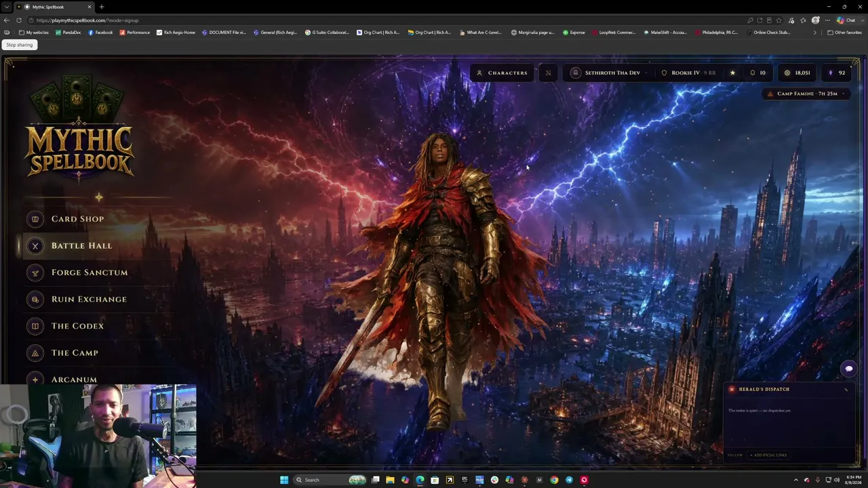868x488 pixels.
Task: Open the Windows Start menu
Action: pyautogui.click(x=284, y=480)
